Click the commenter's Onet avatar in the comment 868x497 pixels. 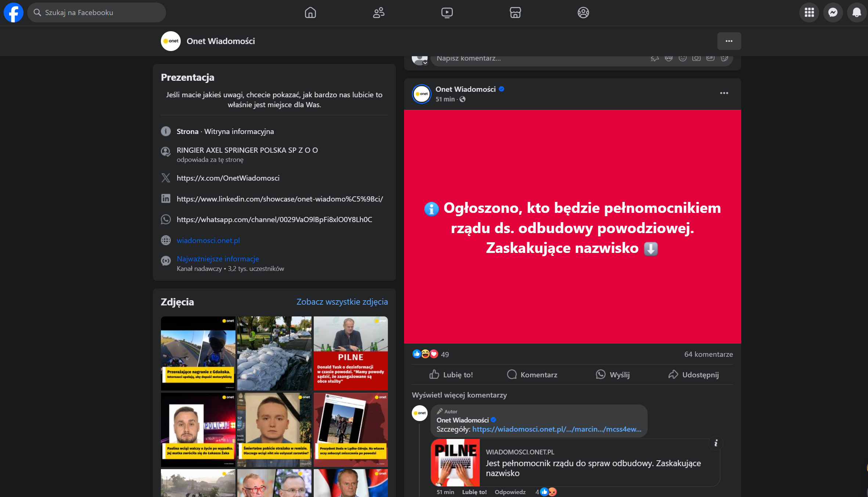419,413
